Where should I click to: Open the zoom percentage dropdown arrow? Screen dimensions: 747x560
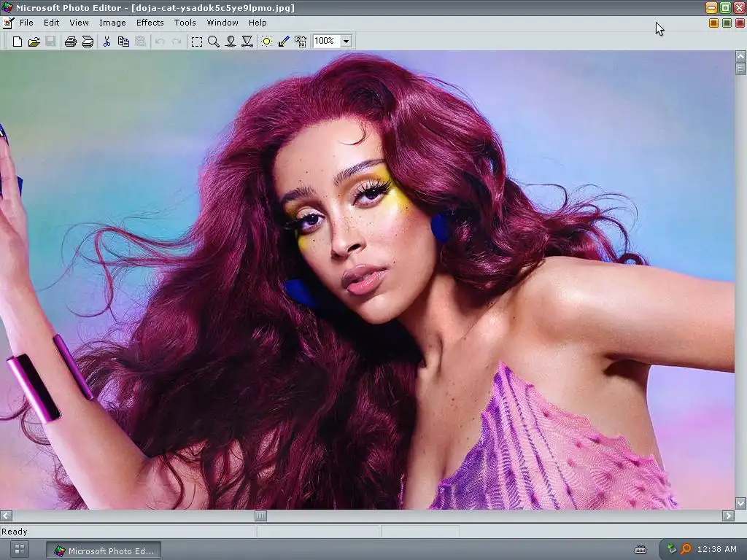click(x=347, y=42)
